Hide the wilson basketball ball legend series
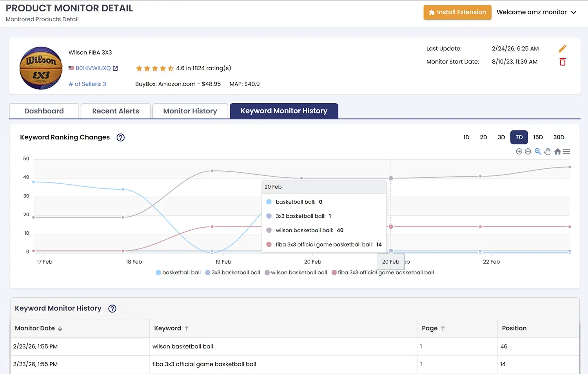 [296, 272]
